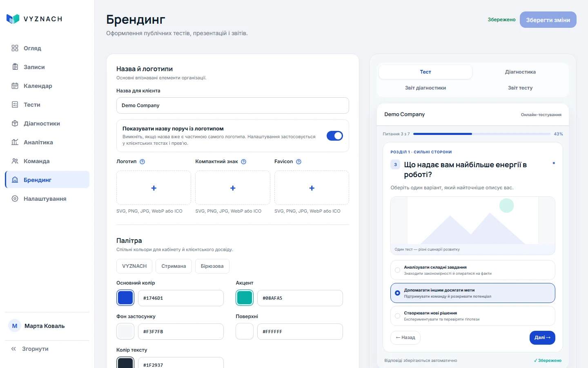The width and height of the screenshot is (588, 368).
Task: Switch preview to the Тест tab
Action: [425, 72]
